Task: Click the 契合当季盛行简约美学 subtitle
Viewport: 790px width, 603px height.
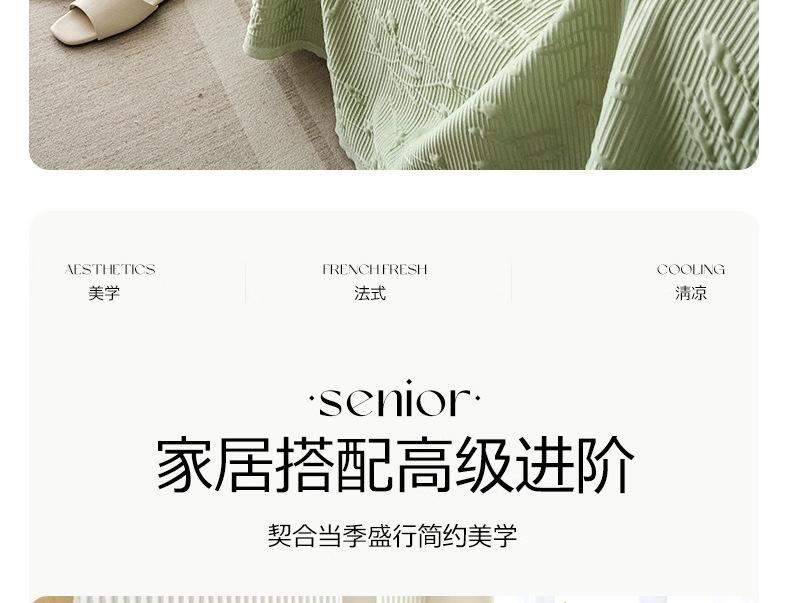Action: point(392,535)
